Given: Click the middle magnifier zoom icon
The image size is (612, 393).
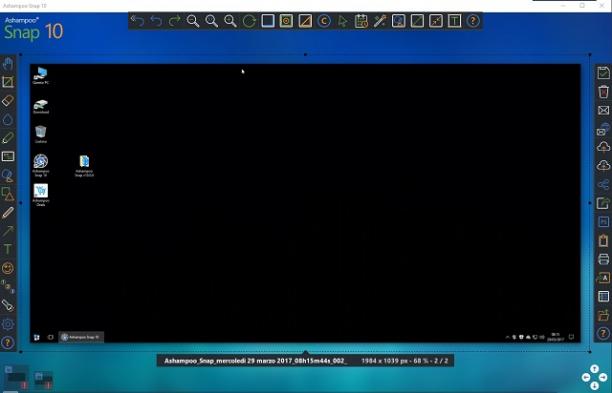Looking at the screenshot, I should pyautogui.click(x=212, y=21).
